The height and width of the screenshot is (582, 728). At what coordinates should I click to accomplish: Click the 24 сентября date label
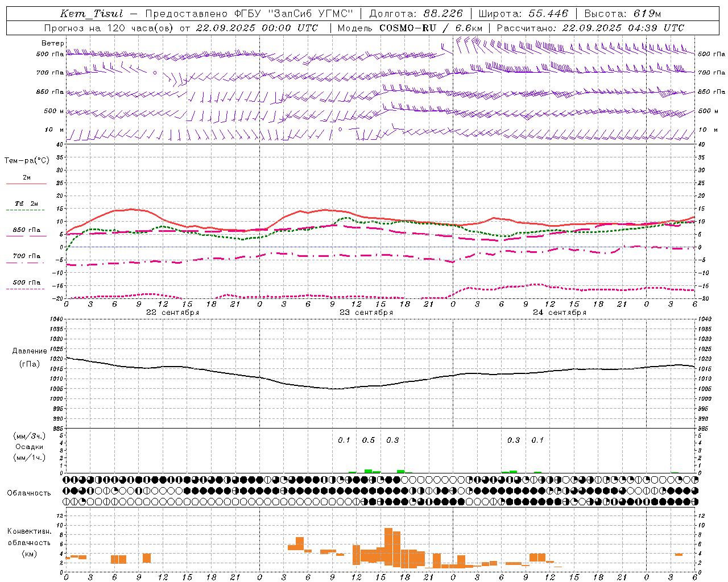point(559,313)
